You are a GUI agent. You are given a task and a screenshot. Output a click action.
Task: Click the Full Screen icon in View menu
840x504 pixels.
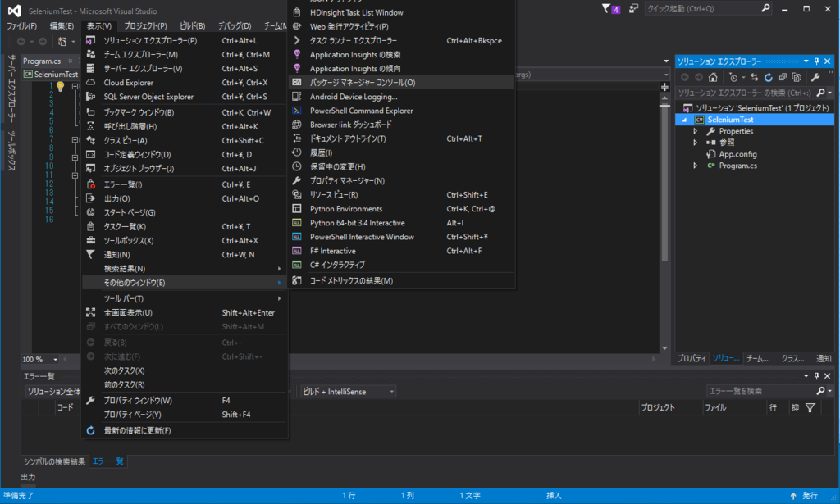(91, 312)
